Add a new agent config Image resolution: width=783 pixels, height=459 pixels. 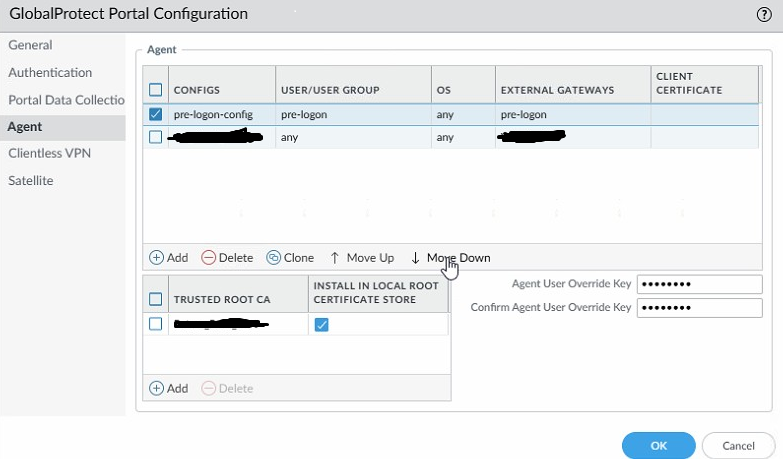coord(169,258)
